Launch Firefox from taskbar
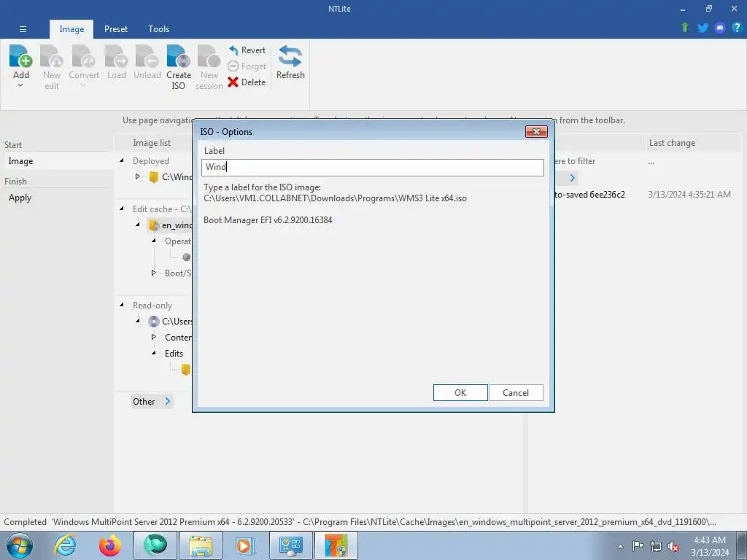Image resolution: width=747 pixels, height=560 pixels. click(109, 545)
